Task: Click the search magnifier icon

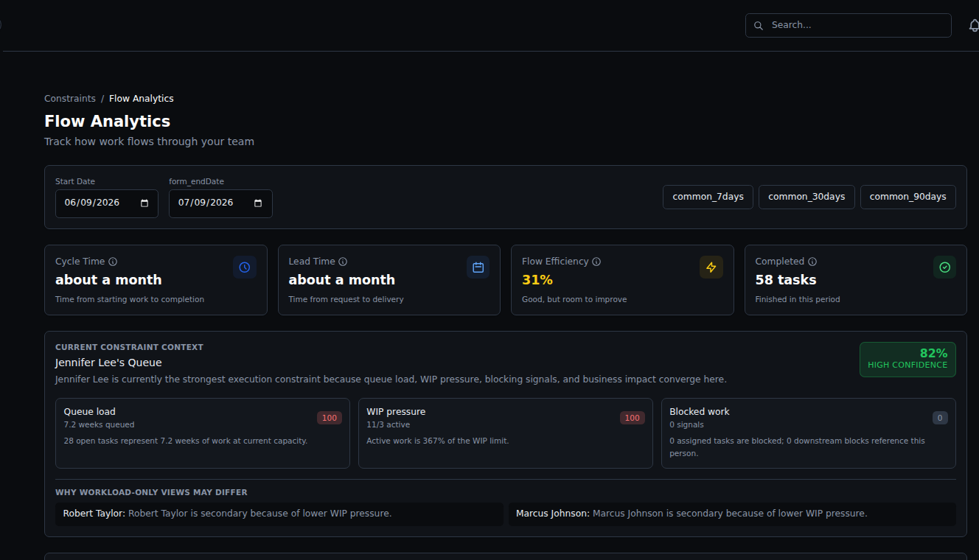Action: 759,26
